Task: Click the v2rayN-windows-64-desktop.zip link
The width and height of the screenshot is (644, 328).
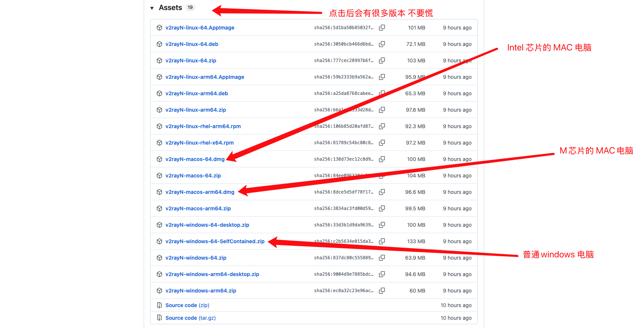Action: click(x=207, y=225)
